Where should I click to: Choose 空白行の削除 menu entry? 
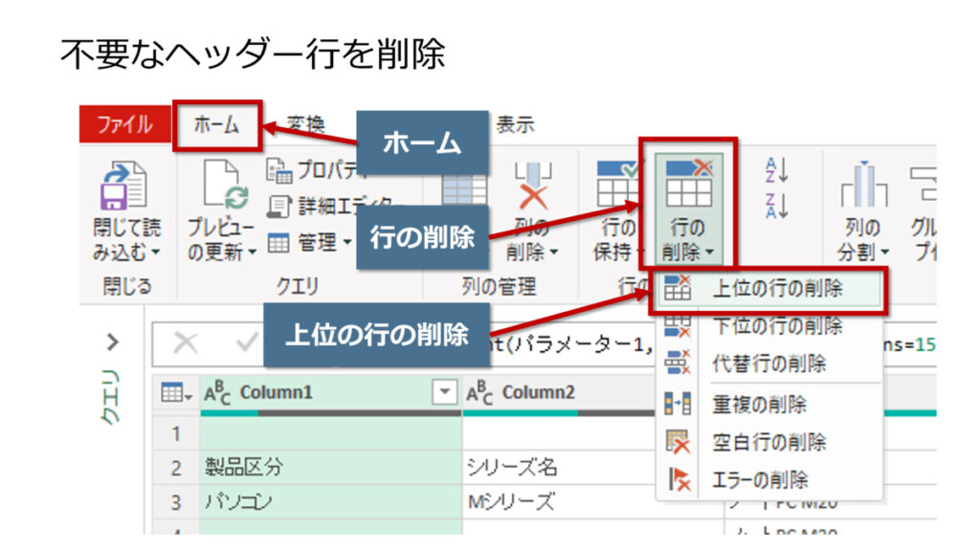coord(768,442)
